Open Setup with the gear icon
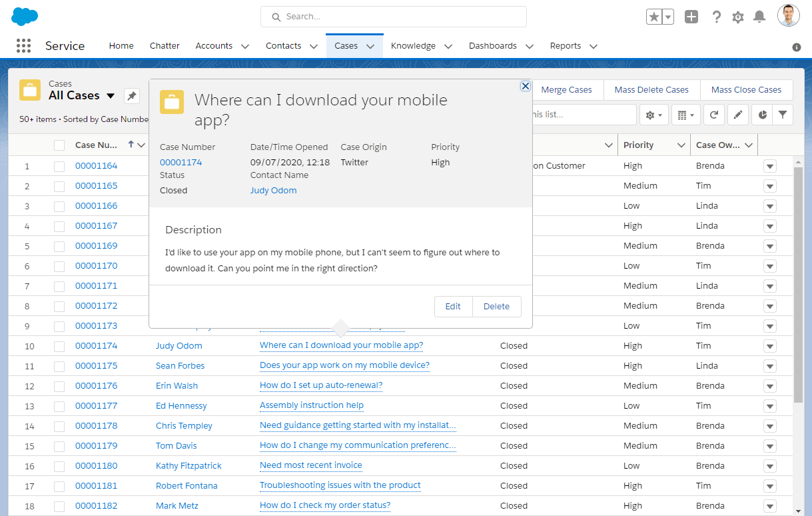The height and width of the screenshot is (516, 812). [737, 17]
